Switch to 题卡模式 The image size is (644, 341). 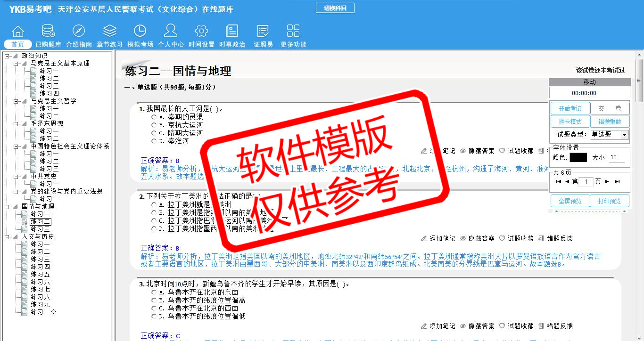(x=570, y=122)
